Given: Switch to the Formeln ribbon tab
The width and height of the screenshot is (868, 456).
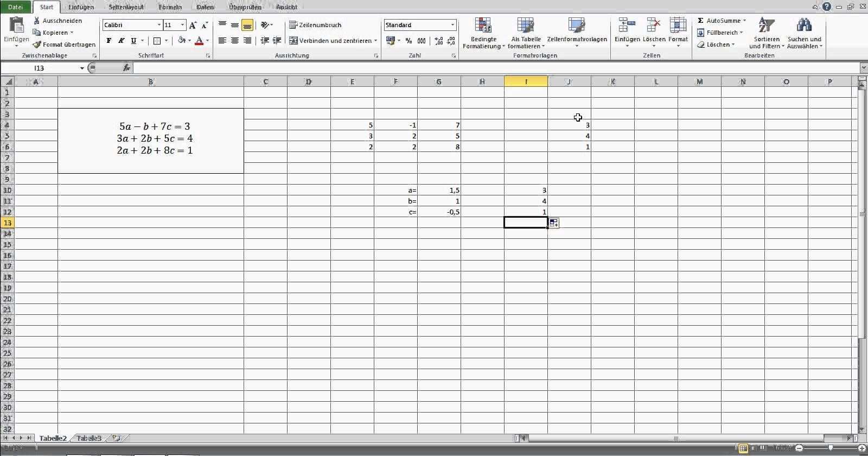Looking at the screenshot, I should pyautogui.click(x=170, y=7).
